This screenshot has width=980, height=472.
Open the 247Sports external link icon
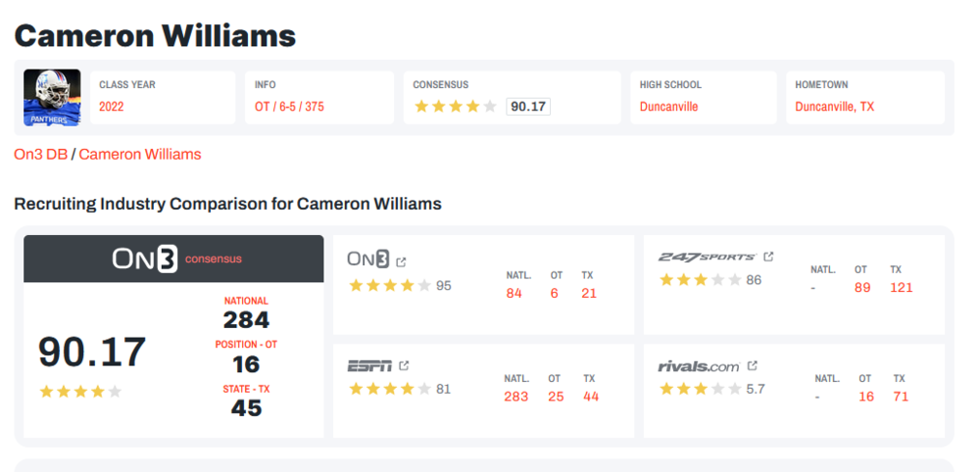768,257
